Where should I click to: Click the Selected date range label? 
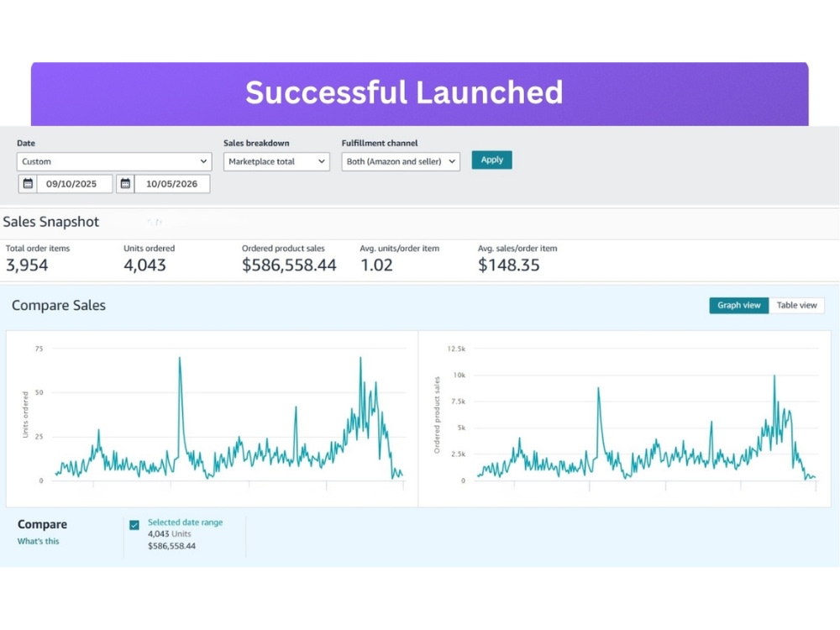186,522
